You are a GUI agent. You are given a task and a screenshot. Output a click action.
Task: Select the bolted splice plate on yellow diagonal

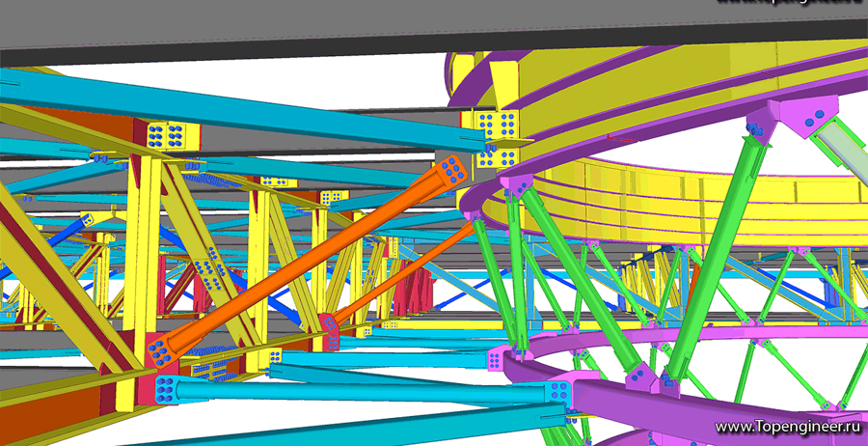pyautogui.click(x=208, y=267)
